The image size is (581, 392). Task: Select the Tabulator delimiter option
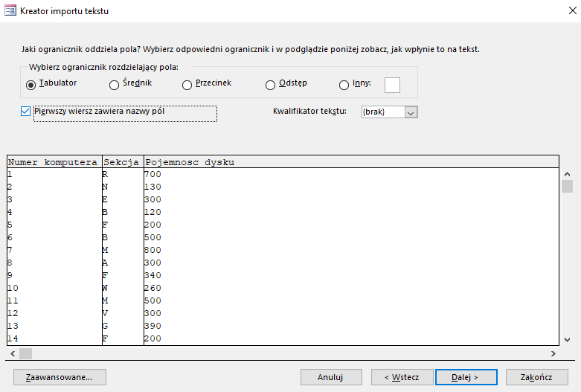pyautogui.click(x=31, y=85)
